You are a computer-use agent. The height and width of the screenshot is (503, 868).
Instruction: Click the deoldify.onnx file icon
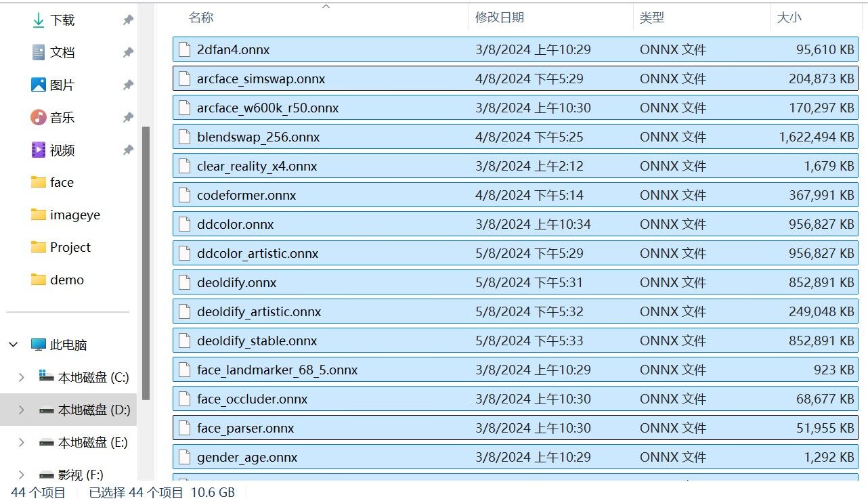[x=184, y=282]
